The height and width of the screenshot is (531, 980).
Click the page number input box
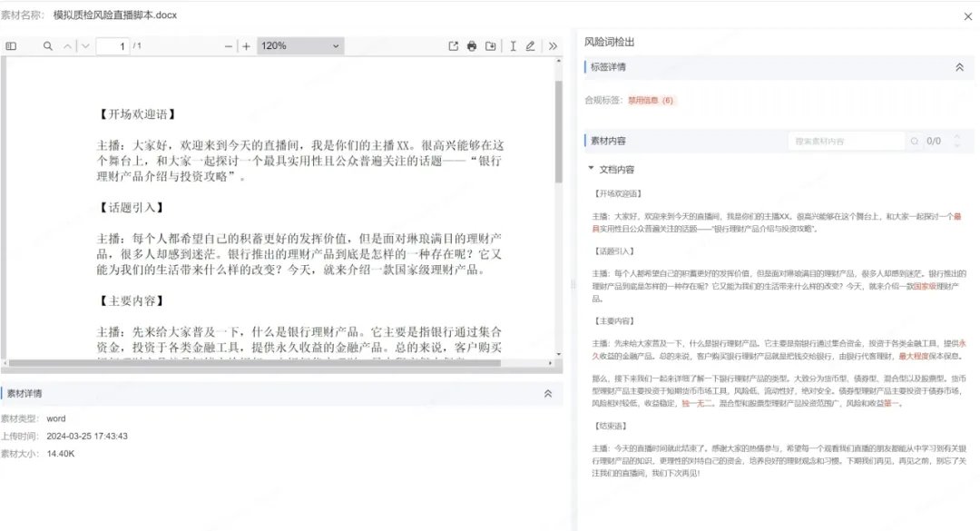coord(113,46)
